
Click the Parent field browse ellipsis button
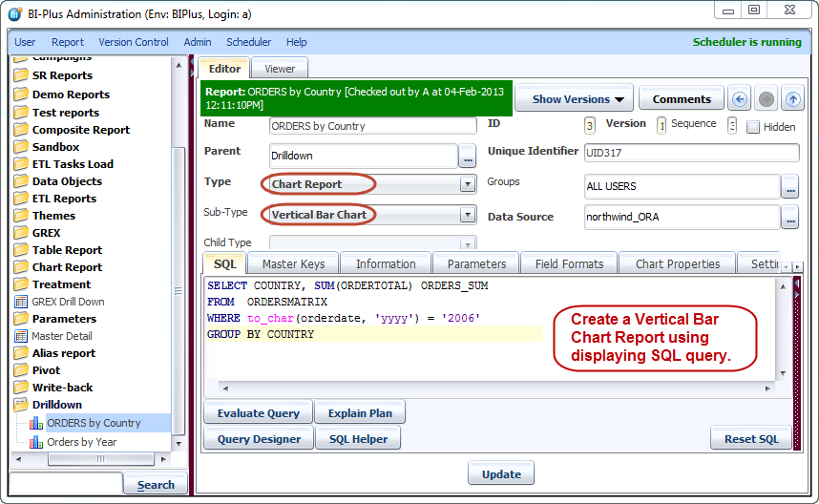click(x=467, y=156)
